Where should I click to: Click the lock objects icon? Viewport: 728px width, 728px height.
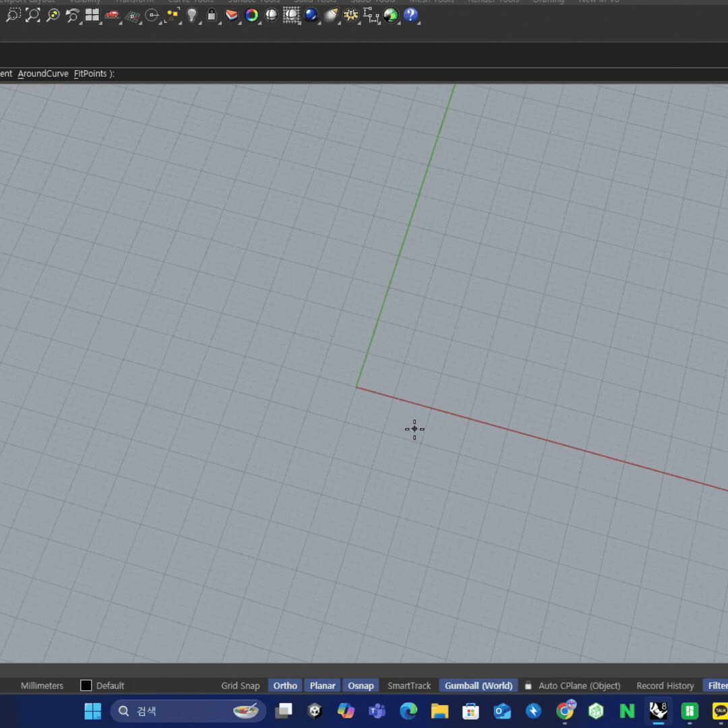point(212,16)
